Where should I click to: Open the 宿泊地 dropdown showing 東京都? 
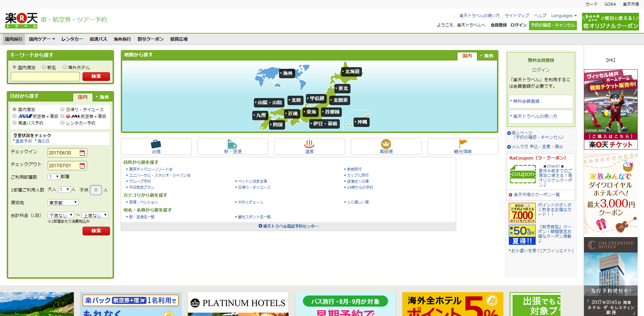coord(63,202)
